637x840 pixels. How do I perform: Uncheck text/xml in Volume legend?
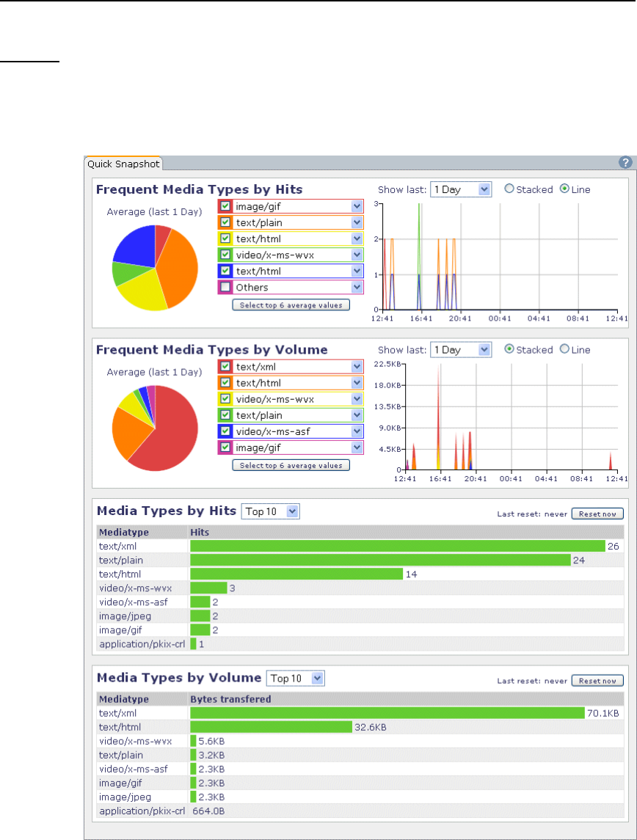click(x=225, y=366)
